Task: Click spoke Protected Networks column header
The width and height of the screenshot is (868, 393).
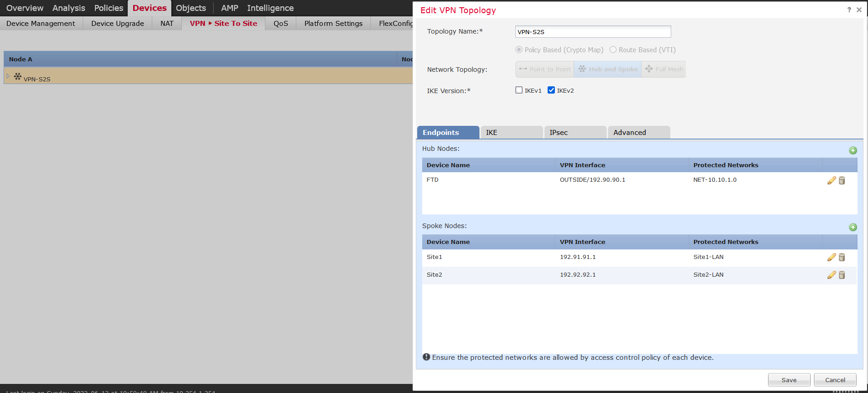Action: click(755, 242)
